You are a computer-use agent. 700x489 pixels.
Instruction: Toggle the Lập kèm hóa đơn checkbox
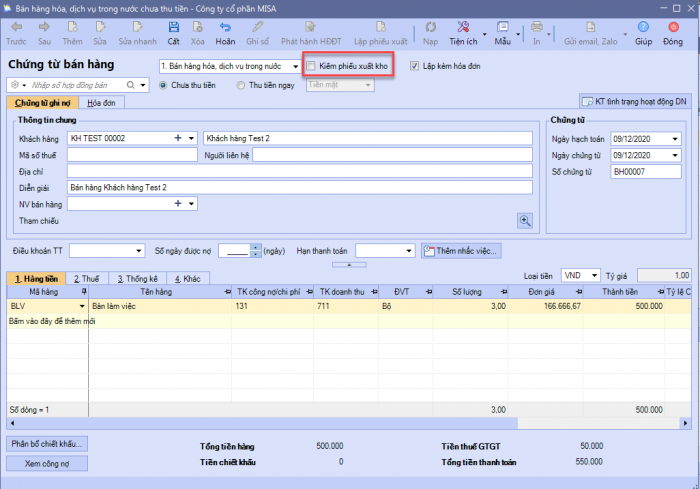point(414,66)
